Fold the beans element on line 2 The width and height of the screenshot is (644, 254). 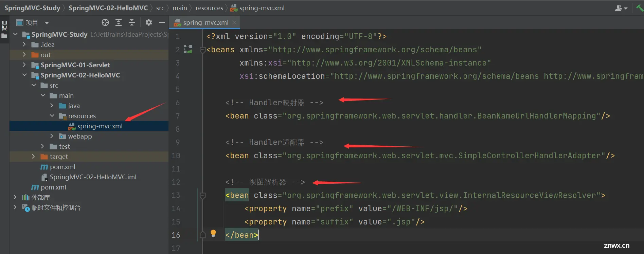coord(203,50)
